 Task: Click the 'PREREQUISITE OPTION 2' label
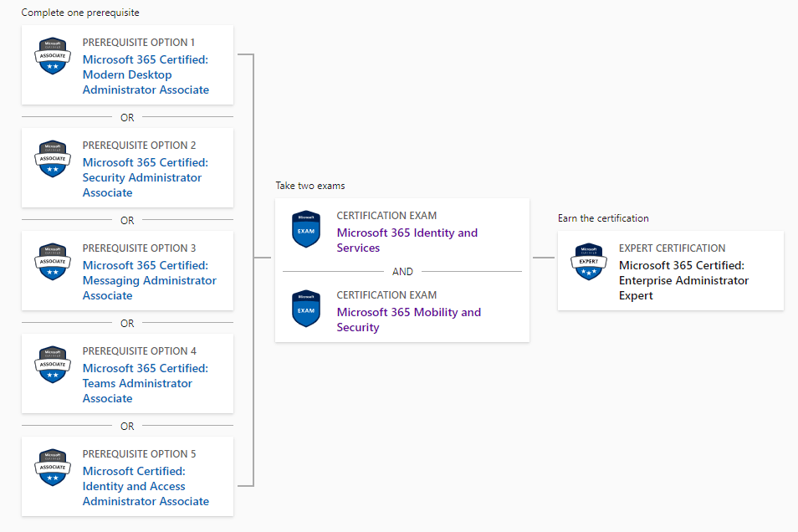(x=139, y=145)
